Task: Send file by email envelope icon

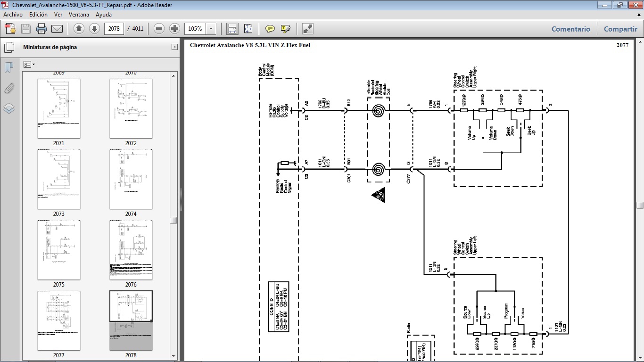Action: pos(57,29)
